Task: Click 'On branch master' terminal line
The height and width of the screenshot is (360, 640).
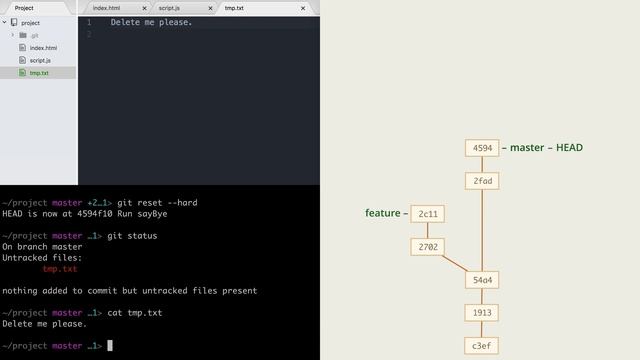Action: pos(42,247)
